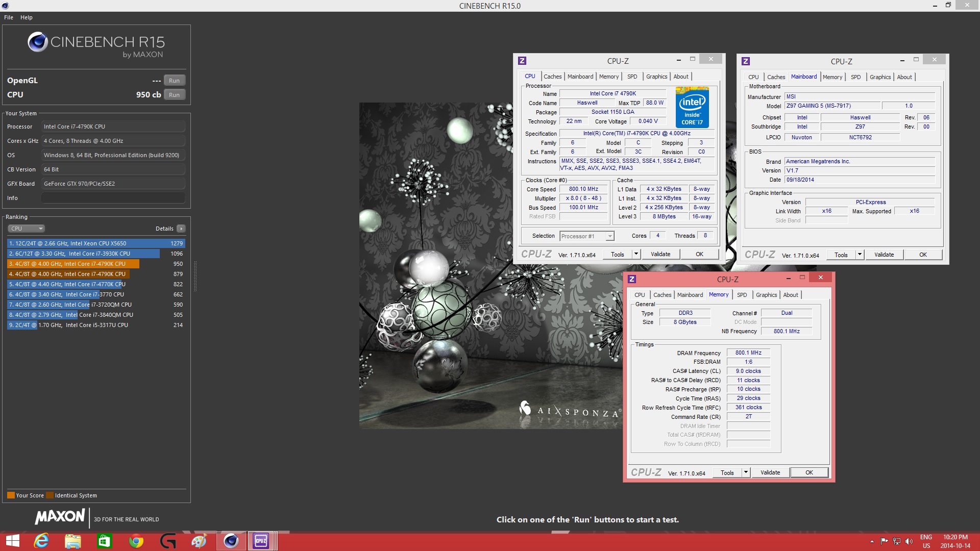Open SPD tab in first CPU-Z window
980x551 pixels.
(x=632, y=77)
